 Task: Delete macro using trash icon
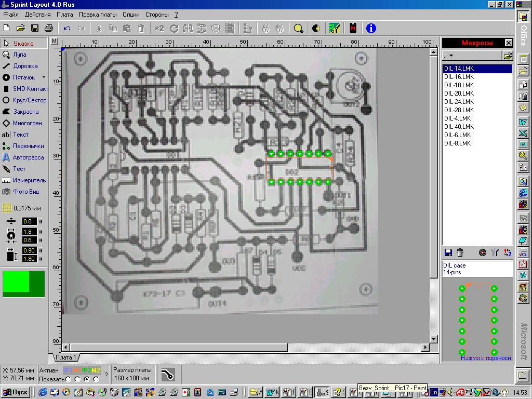(x=460, y=252)
